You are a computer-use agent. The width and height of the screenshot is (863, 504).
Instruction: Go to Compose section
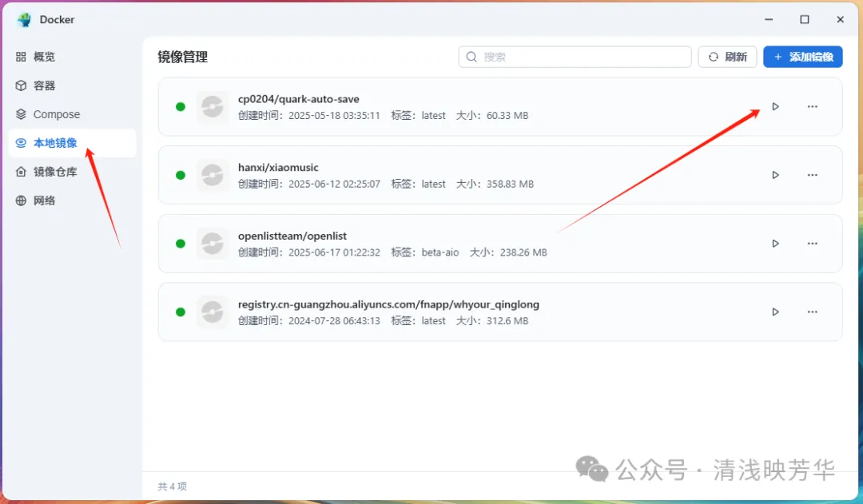[x=72, y=114]
